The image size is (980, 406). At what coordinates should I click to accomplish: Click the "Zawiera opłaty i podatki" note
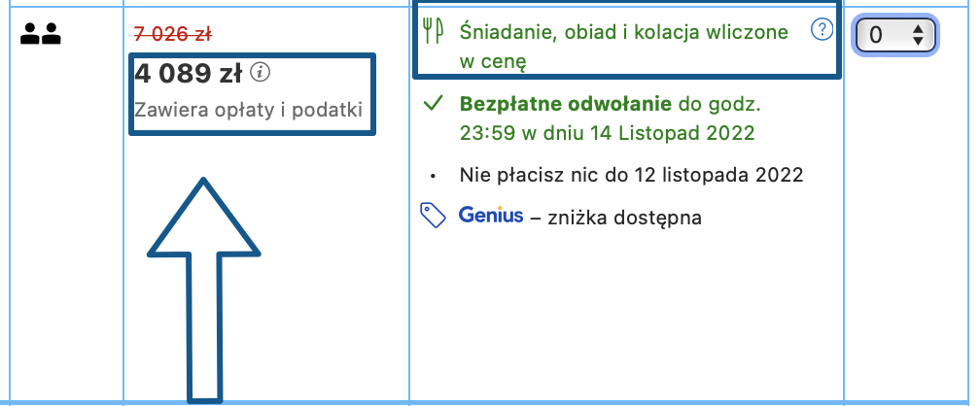(248, 110)
